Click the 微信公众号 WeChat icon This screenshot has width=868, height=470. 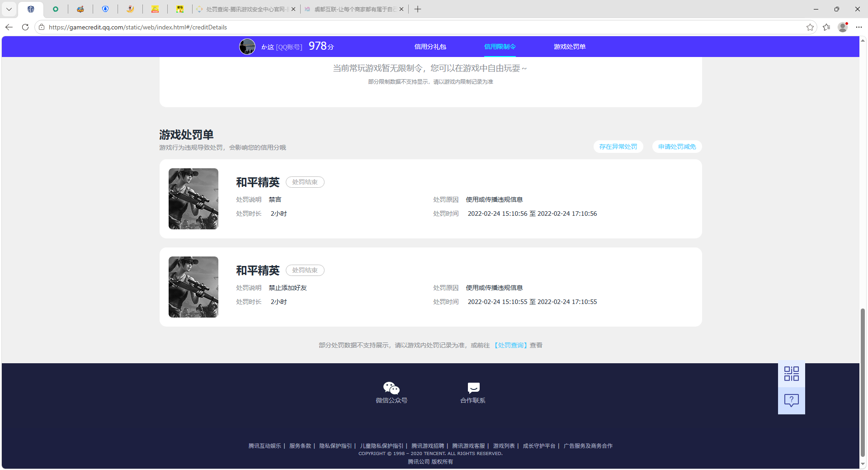(x=392, y=388)
